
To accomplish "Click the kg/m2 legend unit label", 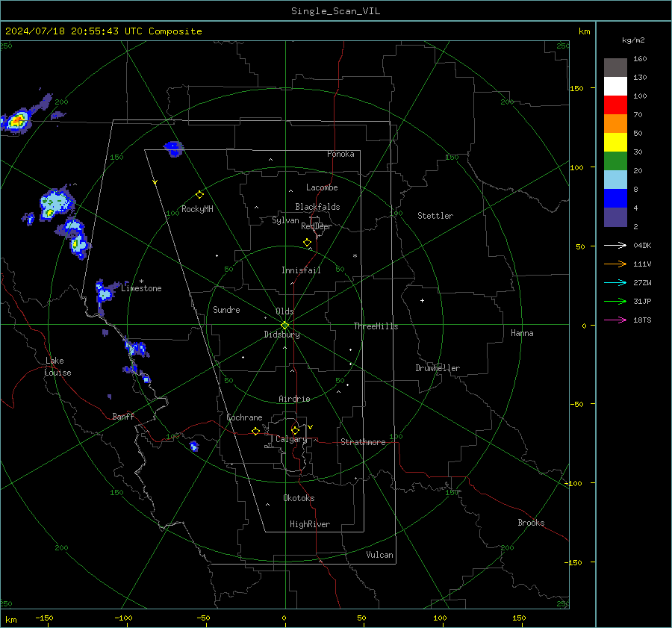I will point(633,40).
